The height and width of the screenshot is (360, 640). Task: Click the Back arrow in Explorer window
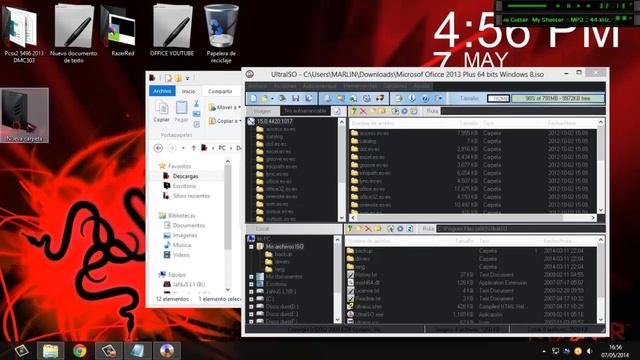[x=158, y=148]
